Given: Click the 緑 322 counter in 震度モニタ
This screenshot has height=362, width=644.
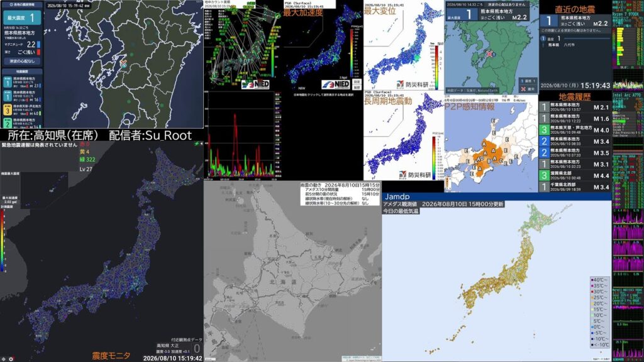Looking at the screenshot, I should click(87, 159).
